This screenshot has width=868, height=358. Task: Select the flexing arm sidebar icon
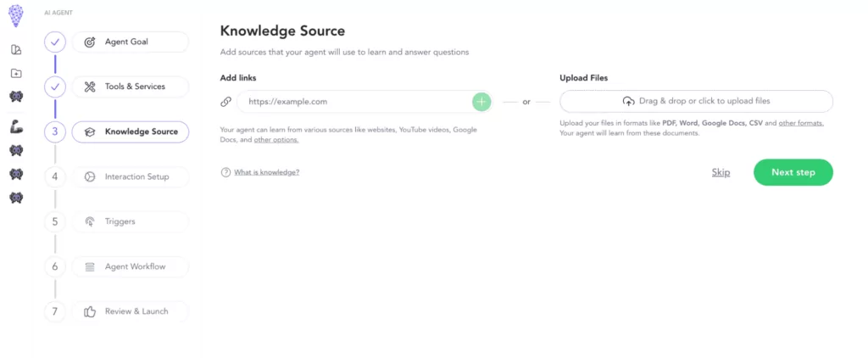coord(16,127)
